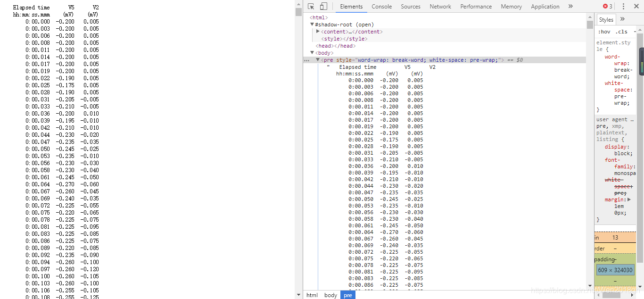Select the <html> node in DOM tree
Image resolution: width=644 pixels, height=299 pixels.
tap(319, 17)
